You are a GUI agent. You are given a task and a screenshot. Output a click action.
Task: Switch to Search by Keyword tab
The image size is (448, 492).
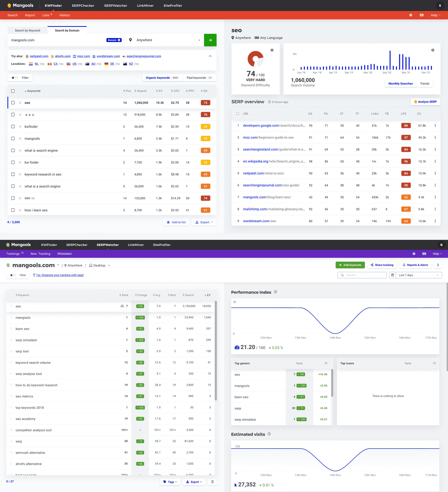pyautogui.click(x=27, y=31)
